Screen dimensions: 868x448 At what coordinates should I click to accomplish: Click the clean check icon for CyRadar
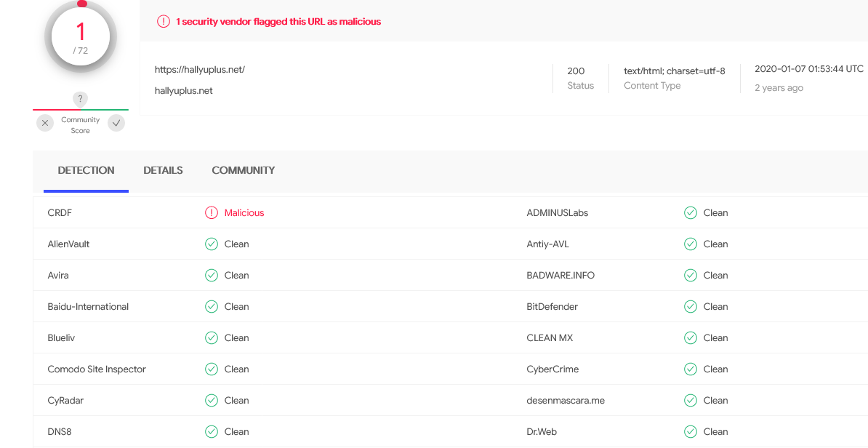point(212,401)
